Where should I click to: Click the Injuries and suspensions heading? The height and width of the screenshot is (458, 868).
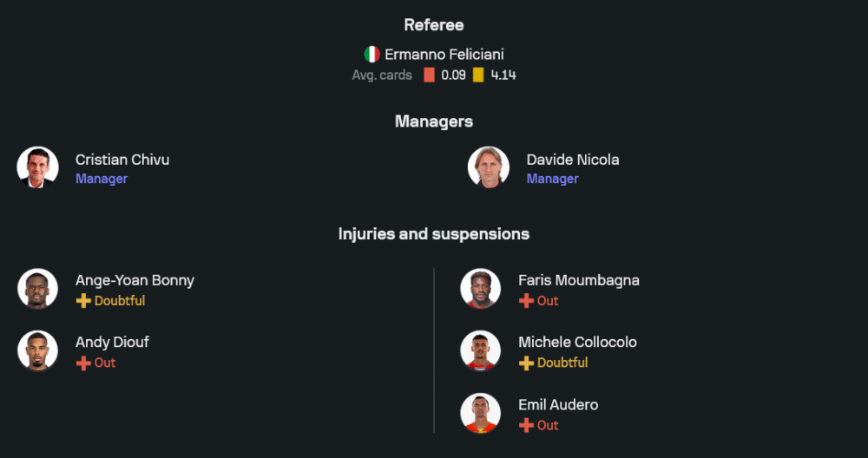[x=434, y=234]
